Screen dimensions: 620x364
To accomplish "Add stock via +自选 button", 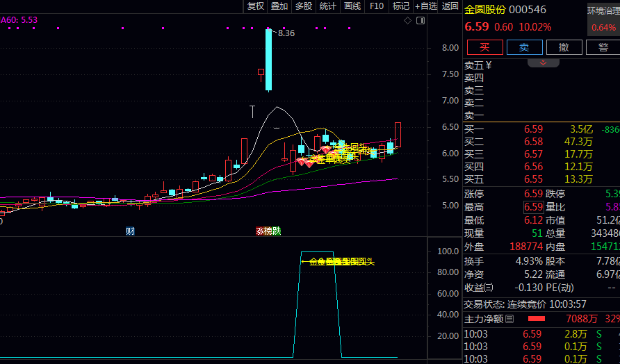I will tap(426, 6).
